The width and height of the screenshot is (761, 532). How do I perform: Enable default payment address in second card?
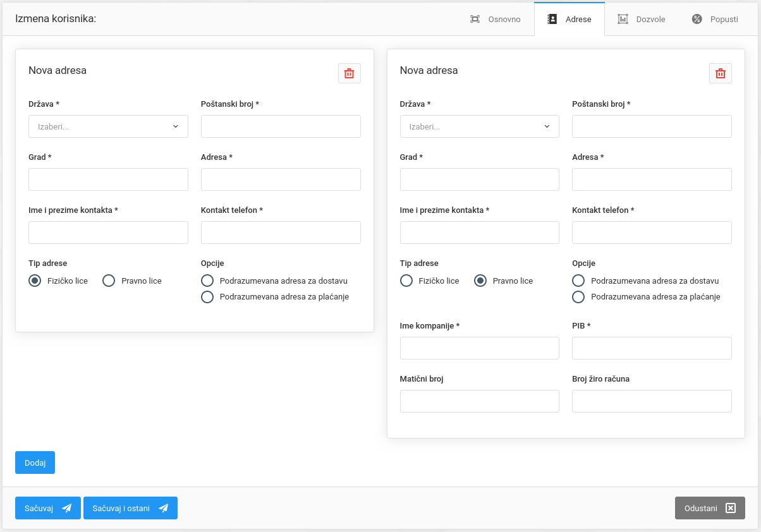578,297
